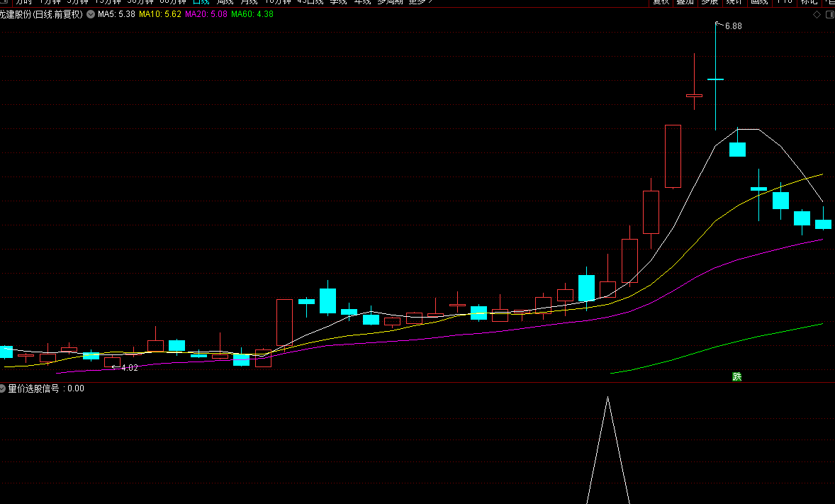Click the 多股 button
Screen dimensions: 835x504
[x=710, y=2]
